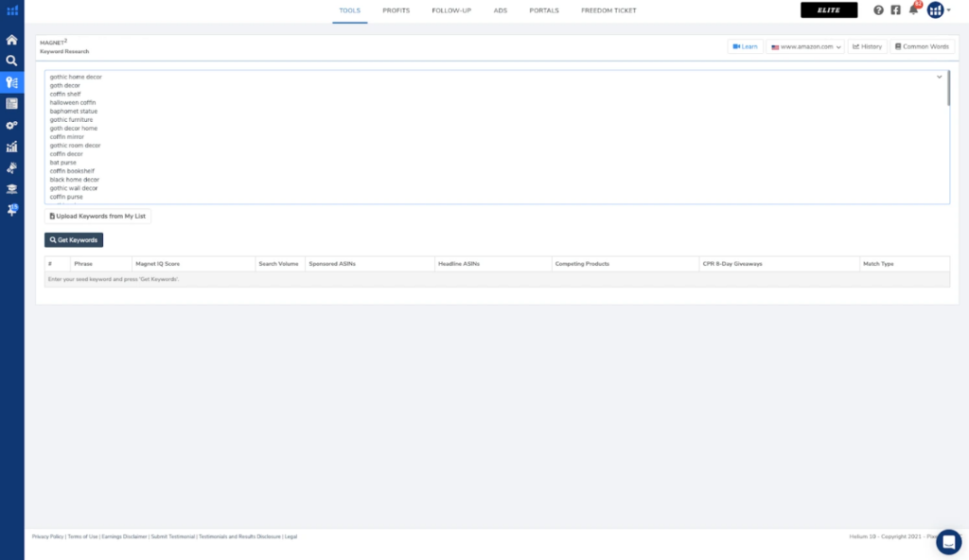This screenshot has height=560, width=969.
Task: Open the chat support bubble
Action: pyautogui.click(x=948, y=541)
